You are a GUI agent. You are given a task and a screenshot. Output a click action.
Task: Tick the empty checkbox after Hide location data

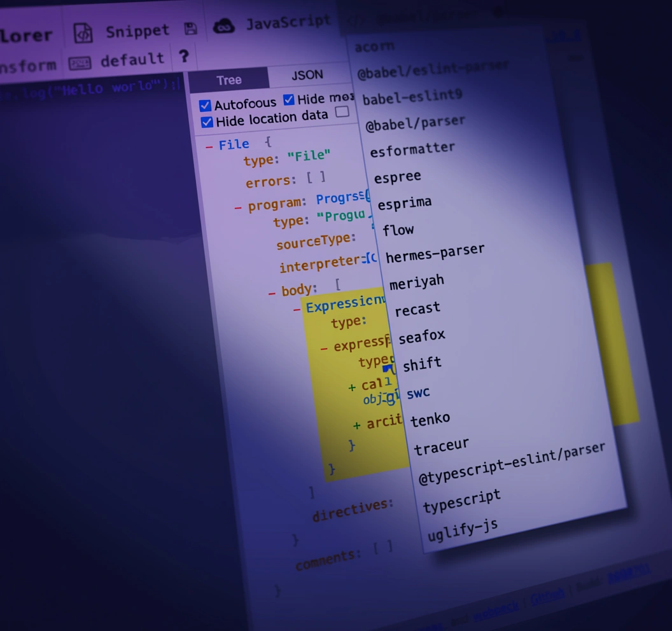tap(342, 113)
